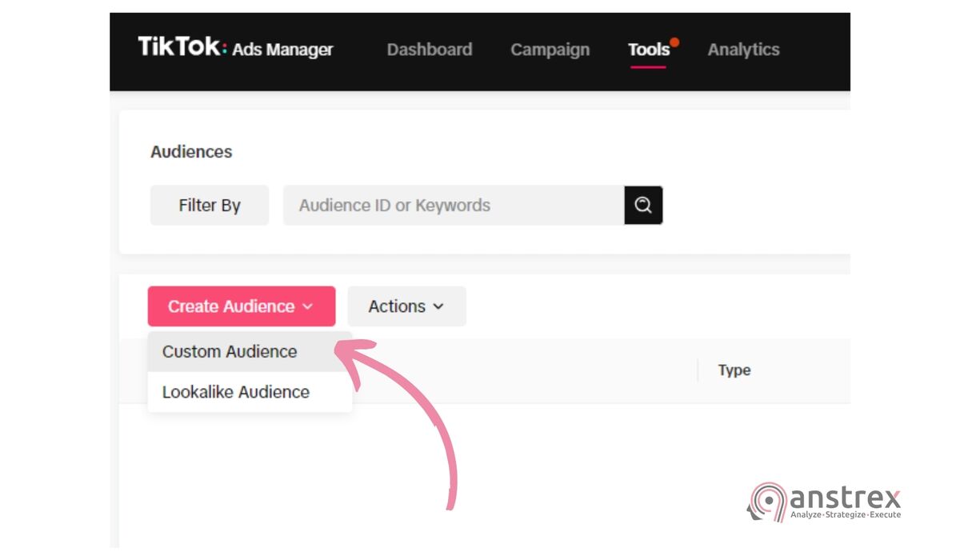Click the Type column header
The image size is (960, 560).
(733, 370)
